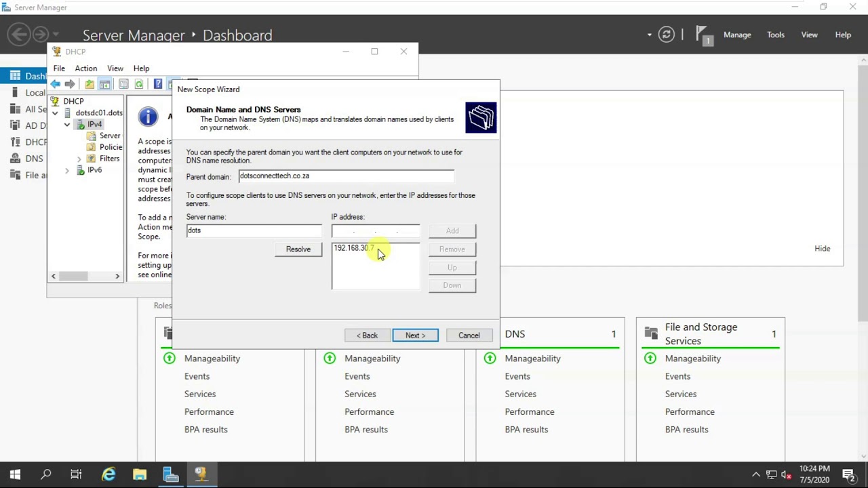The height and width of the screenshot is (488, 868).
Task: Switch to Server Manager taskbar icon
Action: tap(171, 474)
